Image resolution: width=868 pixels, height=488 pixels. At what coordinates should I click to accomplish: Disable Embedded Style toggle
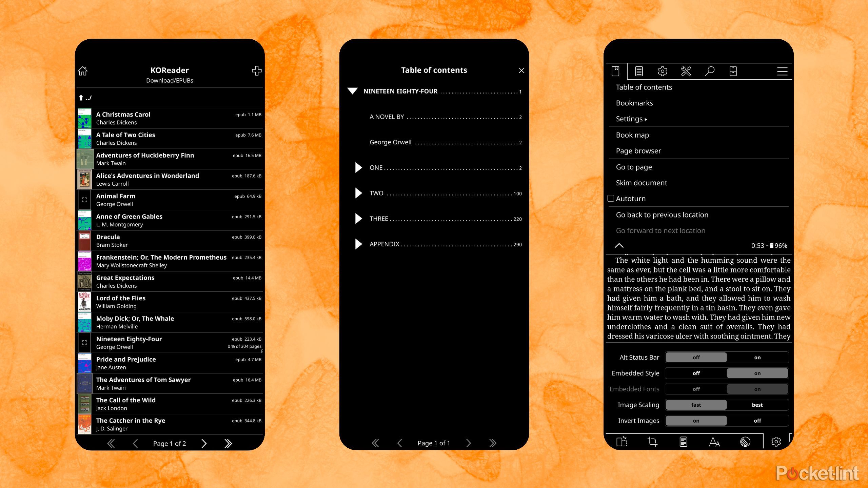click(x=696, y=373)
